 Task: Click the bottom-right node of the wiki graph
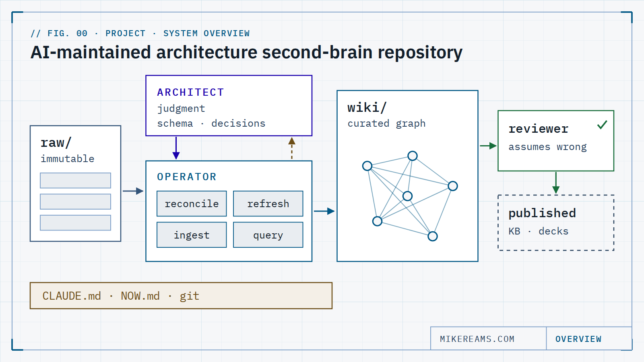click(x=433, y=236)
